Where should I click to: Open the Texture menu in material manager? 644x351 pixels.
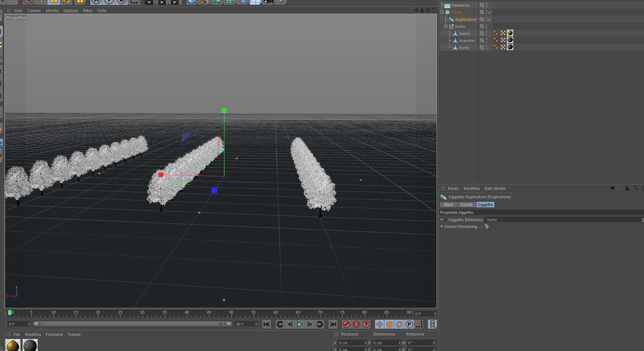pos(74,334)
